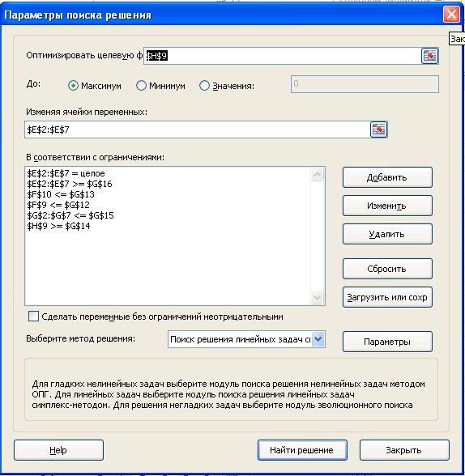Open Help for the solver dialog
Image resolution: width=465 pixels, height=476 pixels.
(58, 450)
